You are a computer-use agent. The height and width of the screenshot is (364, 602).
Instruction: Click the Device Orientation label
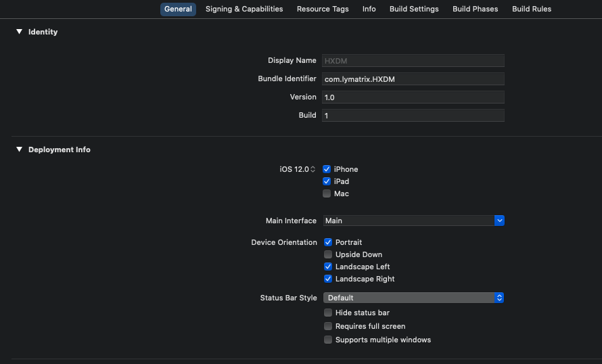tap(284, 242)
